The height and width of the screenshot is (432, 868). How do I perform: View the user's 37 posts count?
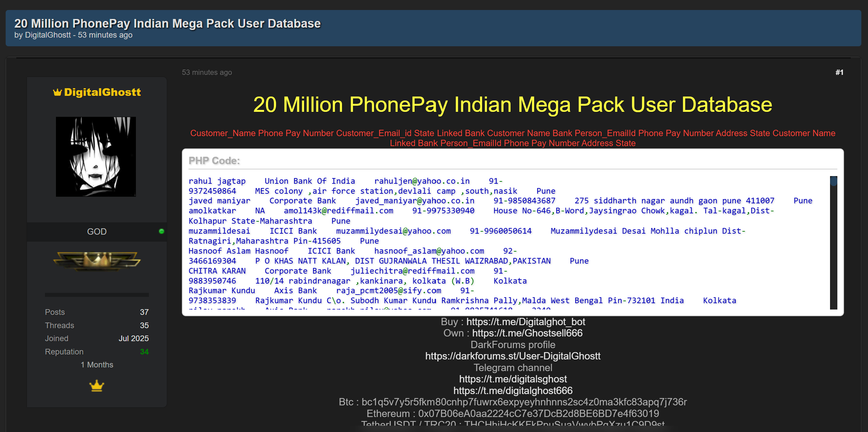click(144, 312)
